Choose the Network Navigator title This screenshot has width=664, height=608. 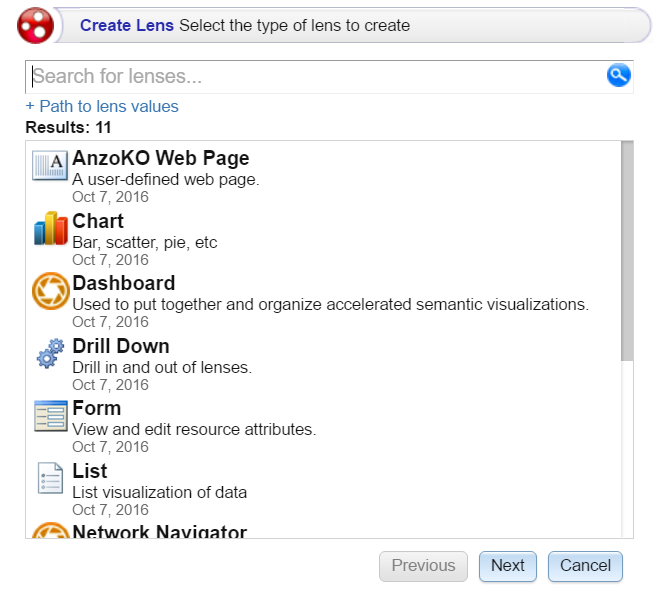159,531
